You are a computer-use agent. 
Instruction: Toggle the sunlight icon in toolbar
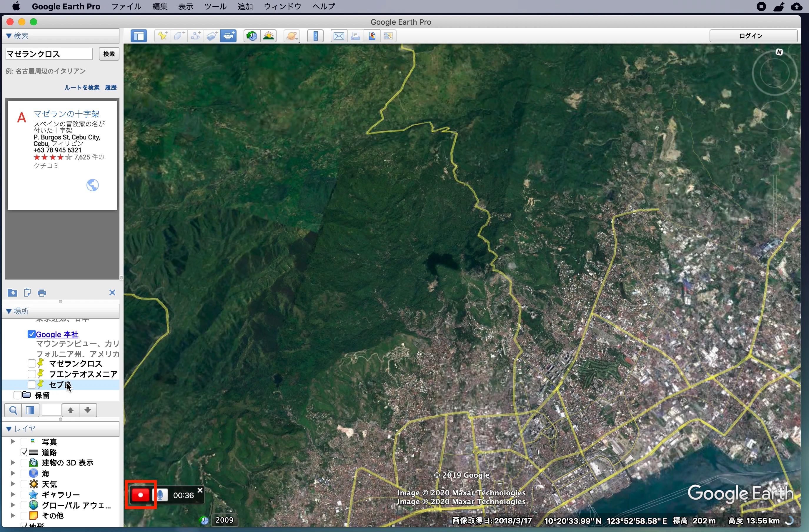pos(269,36)
